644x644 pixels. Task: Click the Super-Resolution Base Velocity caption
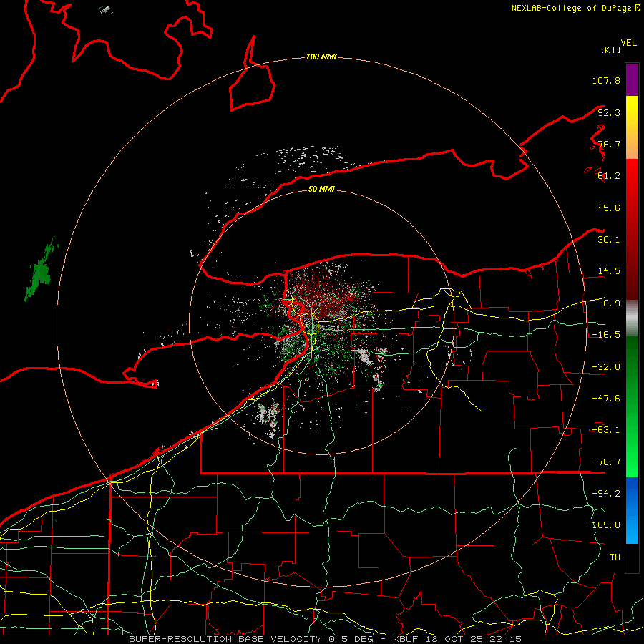coord(326,639)
